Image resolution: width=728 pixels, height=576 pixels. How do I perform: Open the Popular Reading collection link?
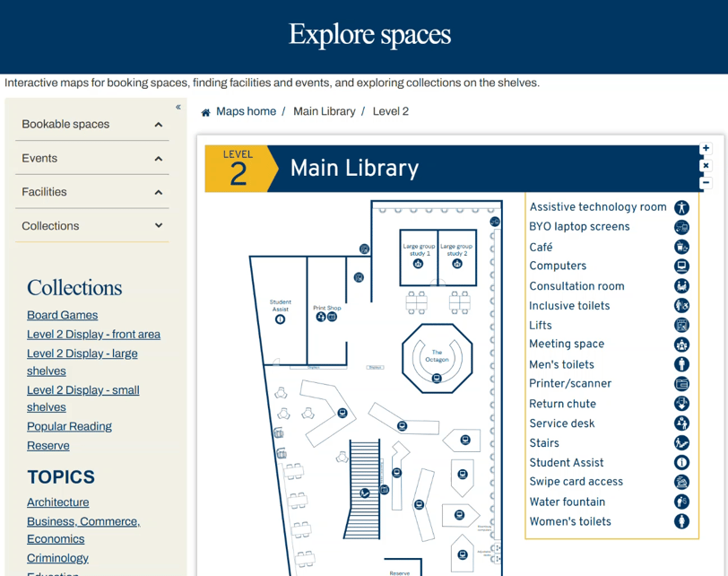coord(69,426)
